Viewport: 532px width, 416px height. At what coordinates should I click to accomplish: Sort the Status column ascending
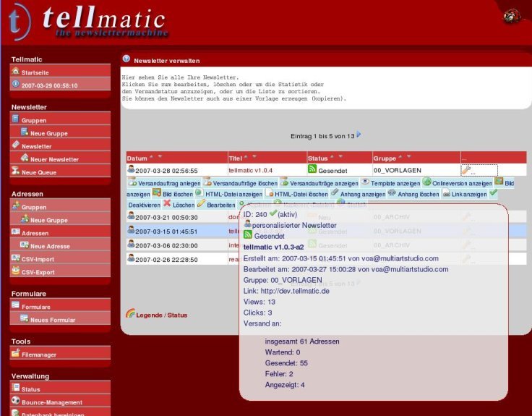[332, 157]
